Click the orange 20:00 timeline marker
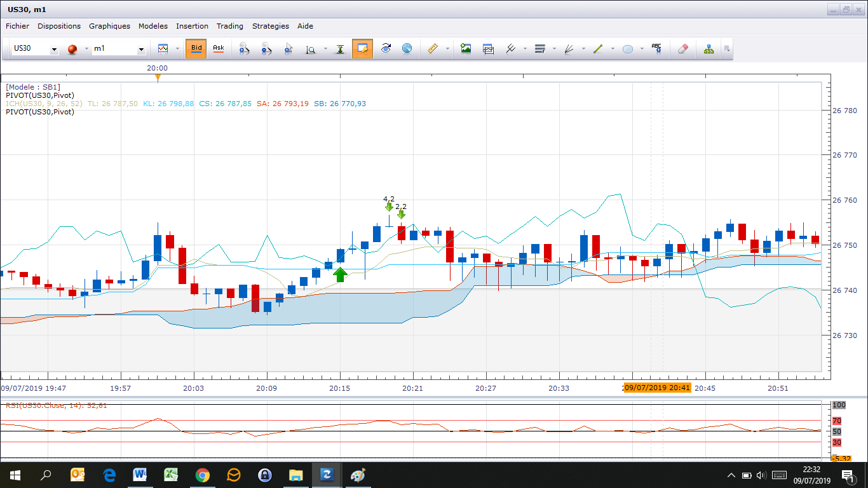Viewport: 868px width, 488px height. point(158,78)
